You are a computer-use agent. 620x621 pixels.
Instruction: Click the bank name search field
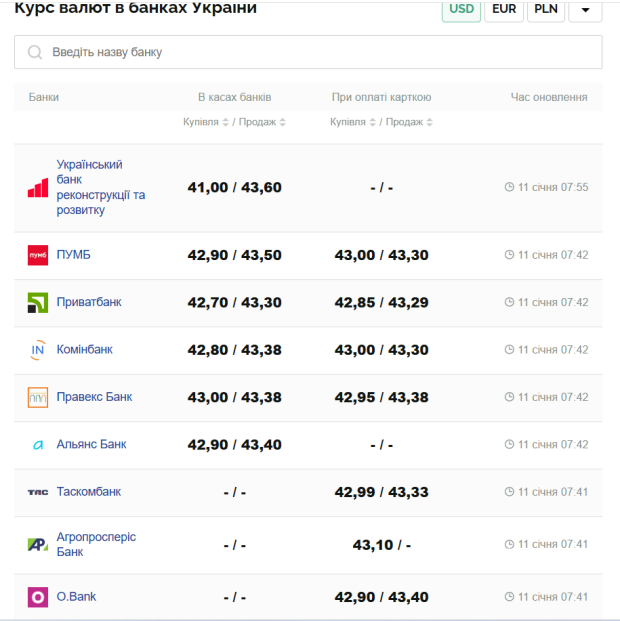308,52
